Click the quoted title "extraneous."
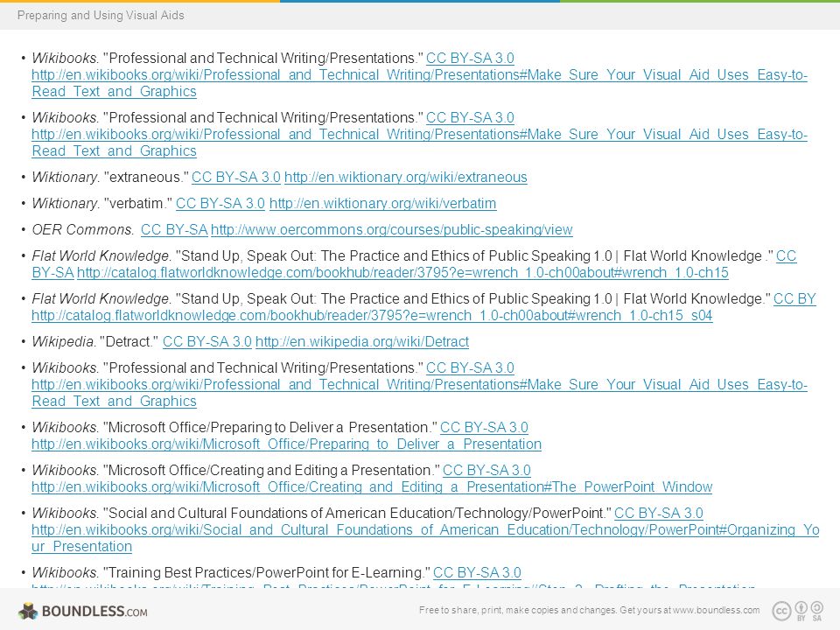The image size is (840, 630). point(146,178)
